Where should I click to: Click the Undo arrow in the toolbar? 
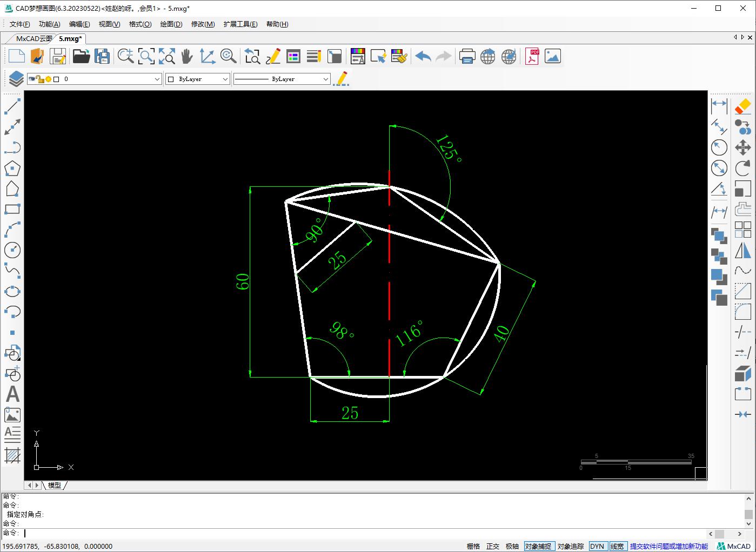click(x=423, y=56)
